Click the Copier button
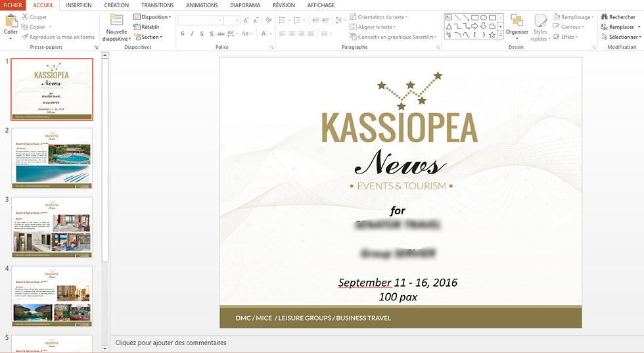 click(34, 27)
